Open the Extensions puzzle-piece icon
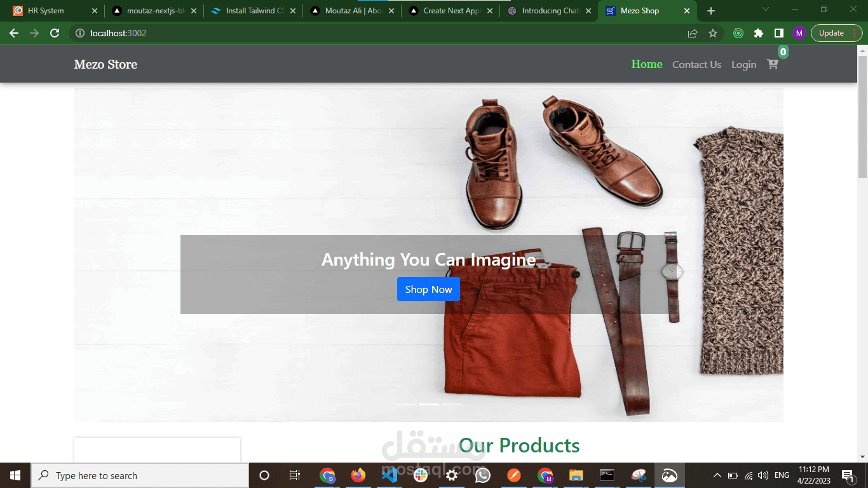Viewport: 868px width, 488px height. (759, 33)
